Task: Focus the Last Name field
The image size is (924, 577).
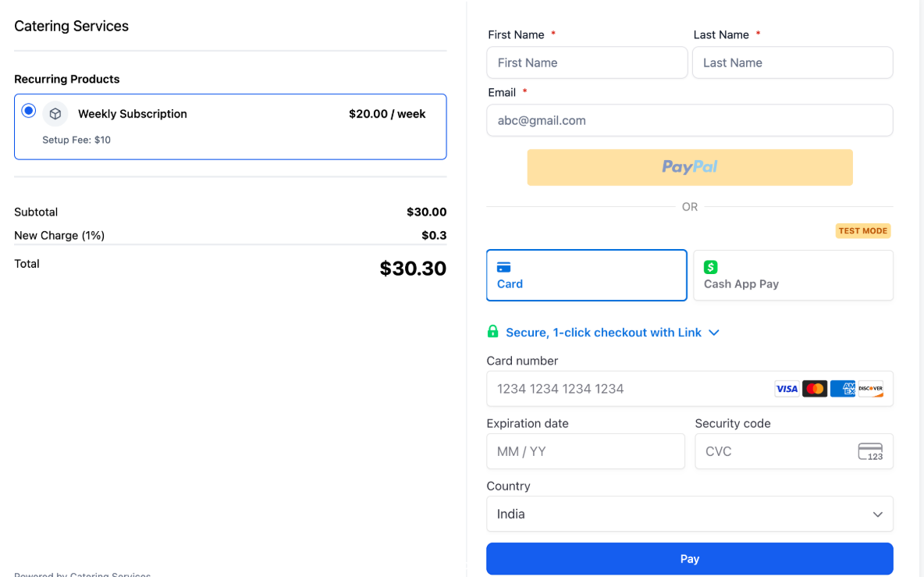Action: point(792,62)
